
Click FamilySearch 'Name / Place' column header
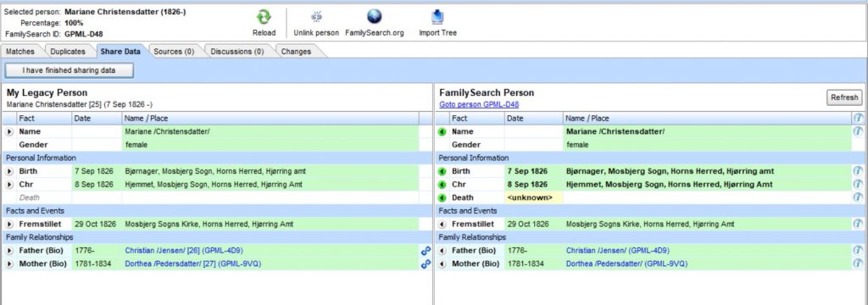click(708, 118)
